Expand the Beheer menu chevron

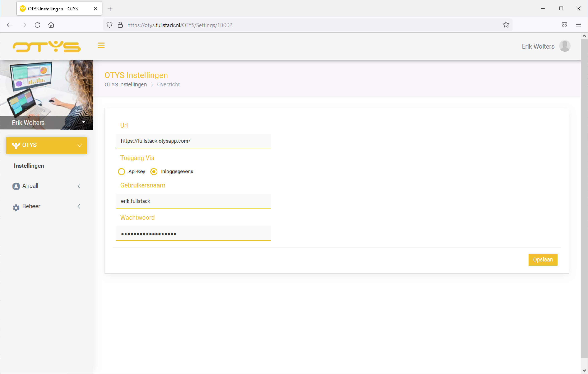pyautogui.click(x=79, y=207)
